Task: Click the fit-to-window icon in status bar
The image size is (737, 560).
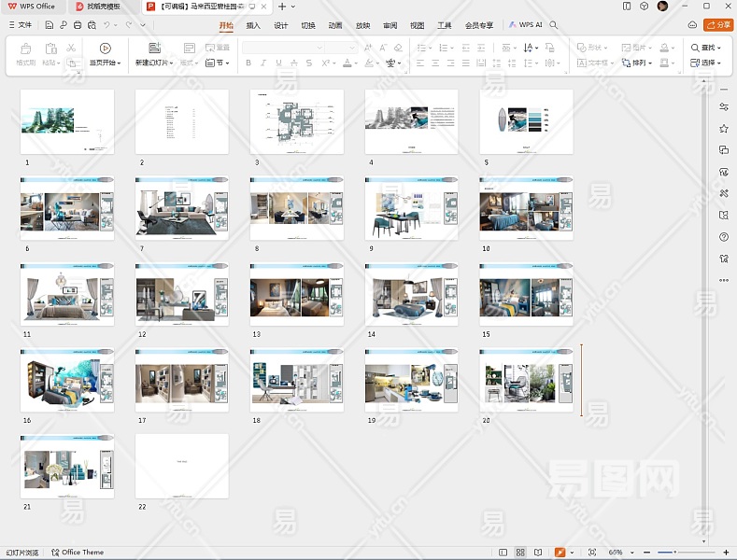Action: [591, 553]
